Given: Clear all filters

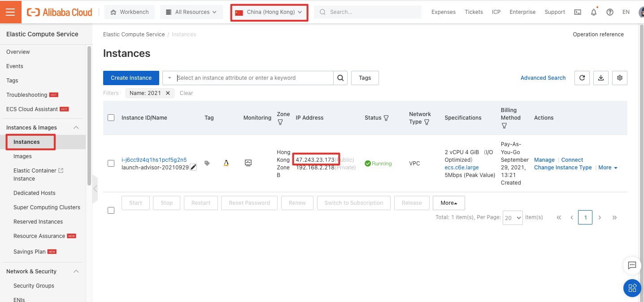Looking at the screenshot, I should (186, 93).
